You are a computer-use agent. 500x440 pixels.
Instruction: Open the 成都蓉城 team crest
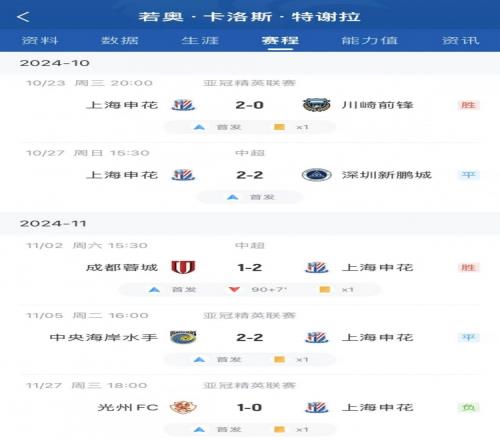183,267
